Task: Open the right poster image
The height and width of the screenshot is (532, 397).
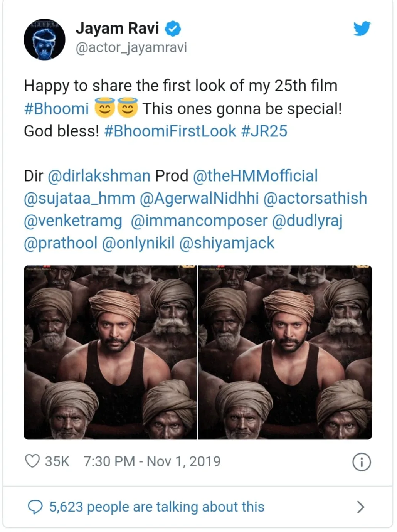Action: pos(285,352)
